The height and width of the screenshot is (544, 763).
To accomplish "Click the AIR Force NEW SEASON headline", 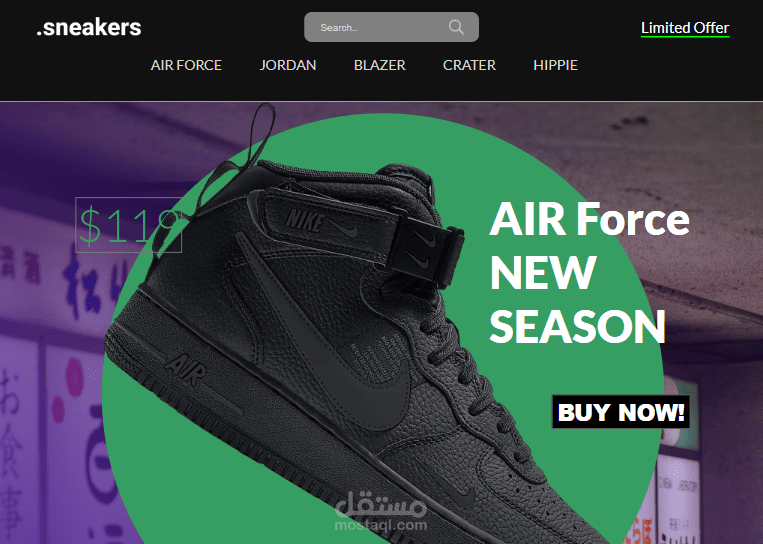I will coord(589,272).
